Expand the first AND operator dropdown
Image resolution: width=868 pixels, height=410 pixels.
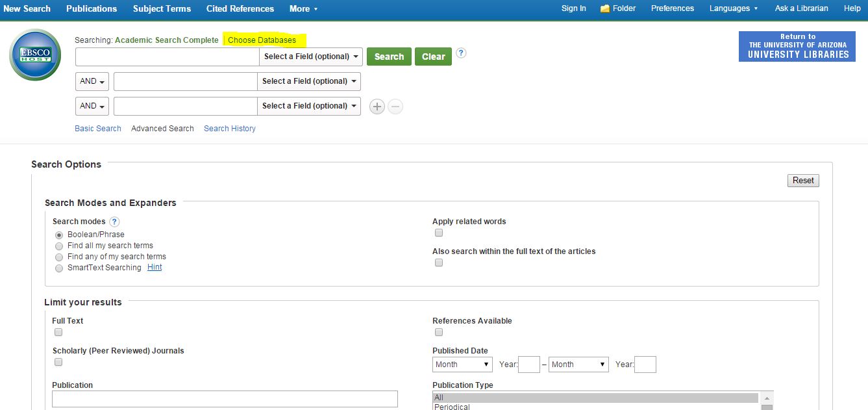tap(93, 81)
